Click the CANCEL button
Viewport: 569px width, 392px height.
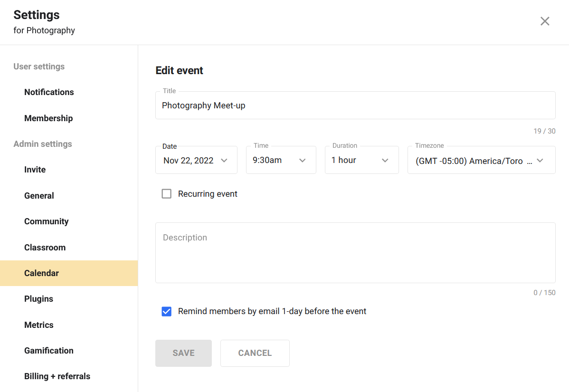coord(255,353)
